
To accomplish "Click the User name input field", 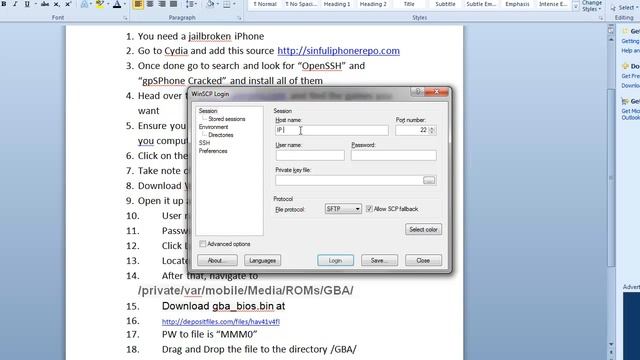I will (x=310, y=156).
